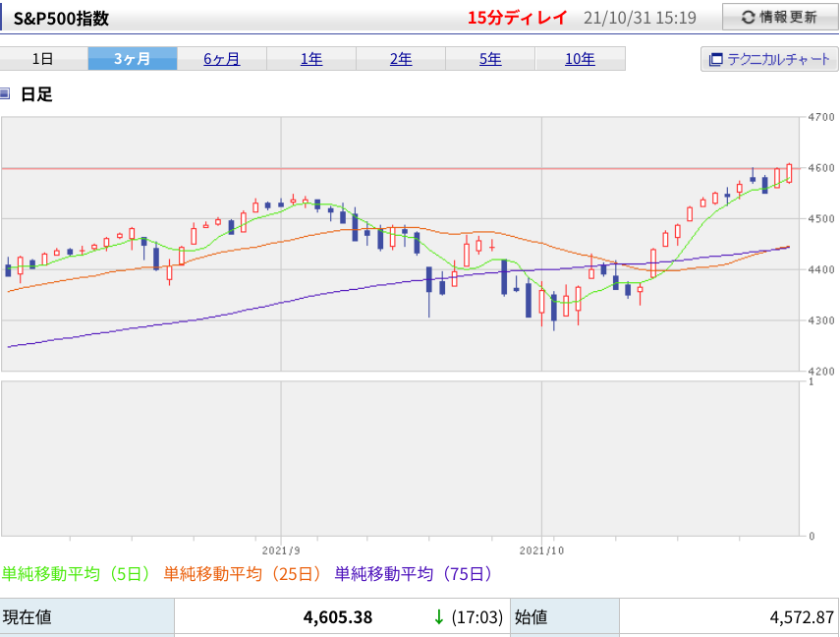Image resolution: width=840 pixels, height=637 pixels.
Task: Select the 1日 period tab
Action: point(43,58)
